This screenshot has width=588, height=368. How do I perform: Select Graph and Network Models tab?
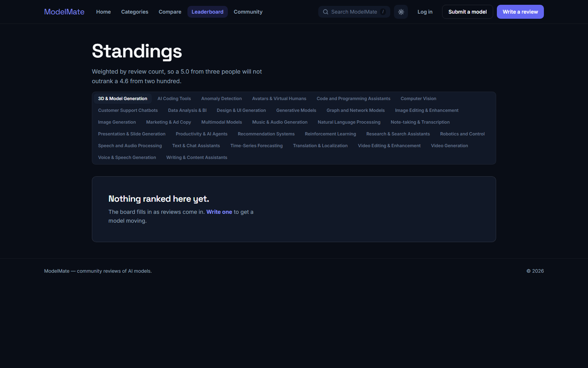(356, 110)
